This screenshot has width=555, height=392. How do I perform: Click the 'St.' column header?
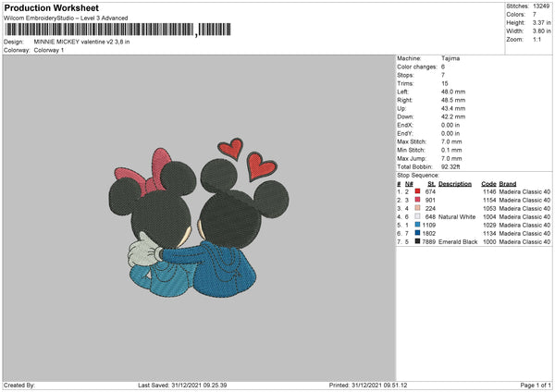coord(431,184)
